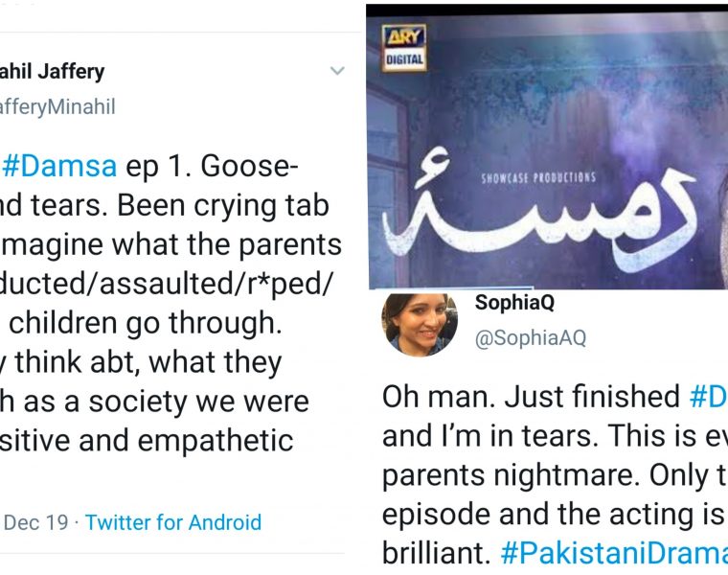
Task: Click the JafferyMinahil username handle
Action: click(57, 106)
